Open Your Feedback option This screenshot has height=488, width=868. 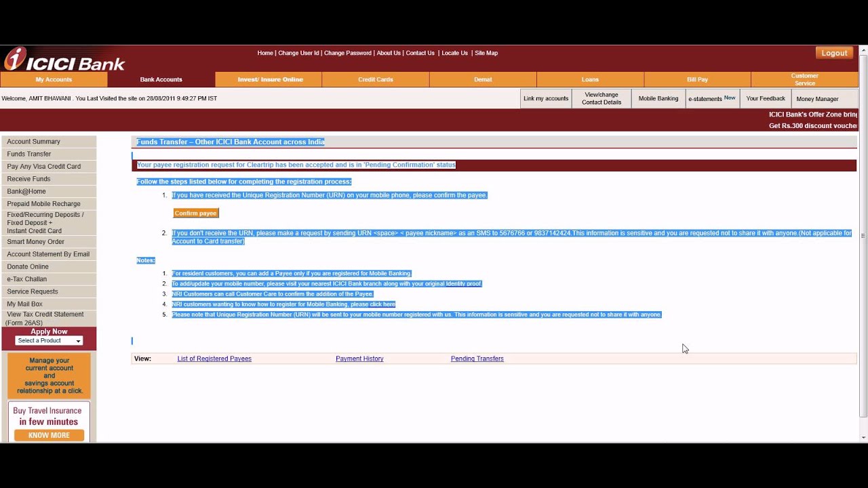pyautogui.click(x=766, y=98)
